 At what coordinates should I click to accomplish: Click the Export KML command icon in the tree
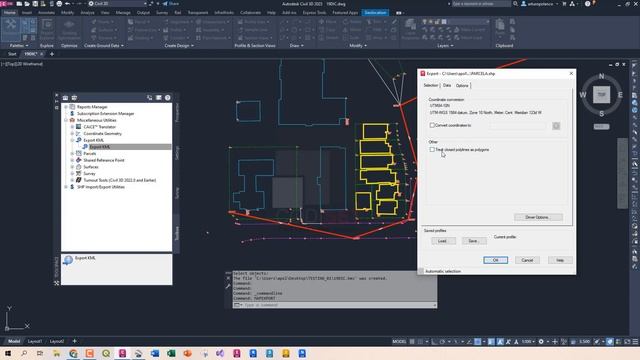click(x=85, y=147)
